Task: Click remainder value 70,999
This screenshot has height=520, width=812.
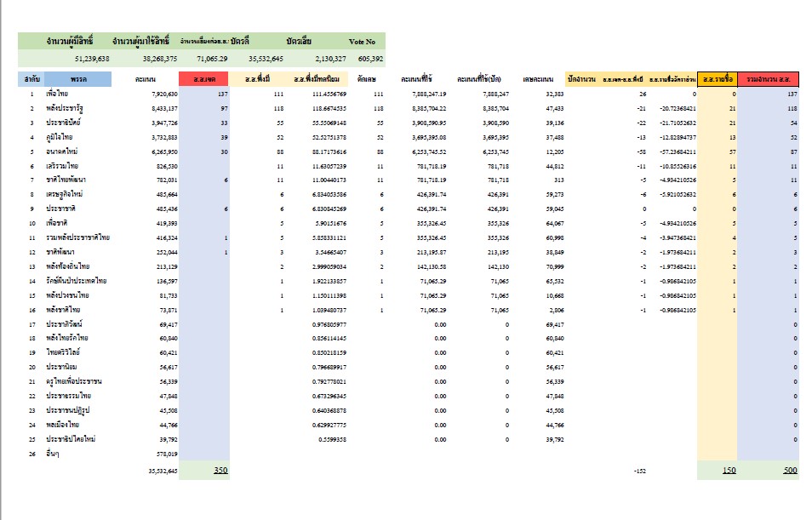Action: click(x=554, y=266)
